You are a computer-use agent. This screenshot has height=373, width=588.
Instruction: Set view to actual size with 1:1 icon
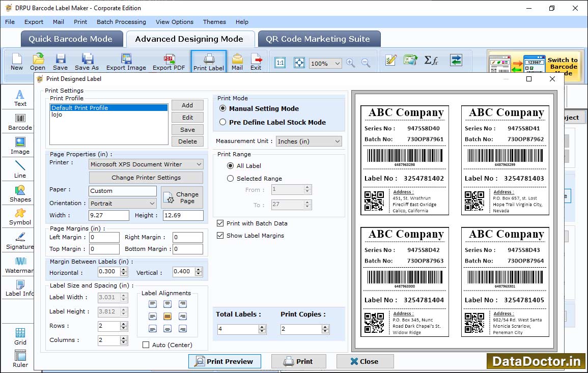[x=280, y=63]
